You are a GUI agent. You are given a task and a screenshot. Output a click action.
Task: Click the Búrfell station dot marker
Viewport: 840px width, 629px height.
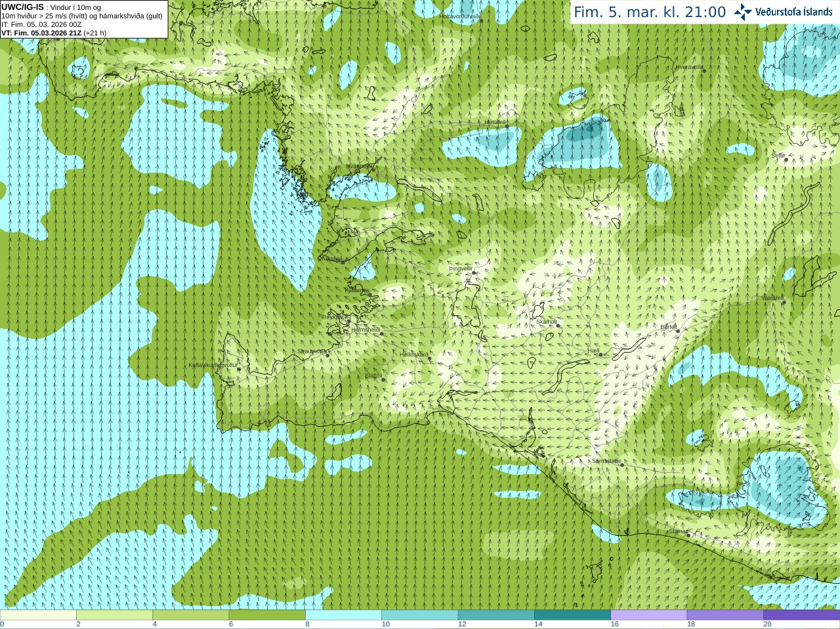pos(678,331)
